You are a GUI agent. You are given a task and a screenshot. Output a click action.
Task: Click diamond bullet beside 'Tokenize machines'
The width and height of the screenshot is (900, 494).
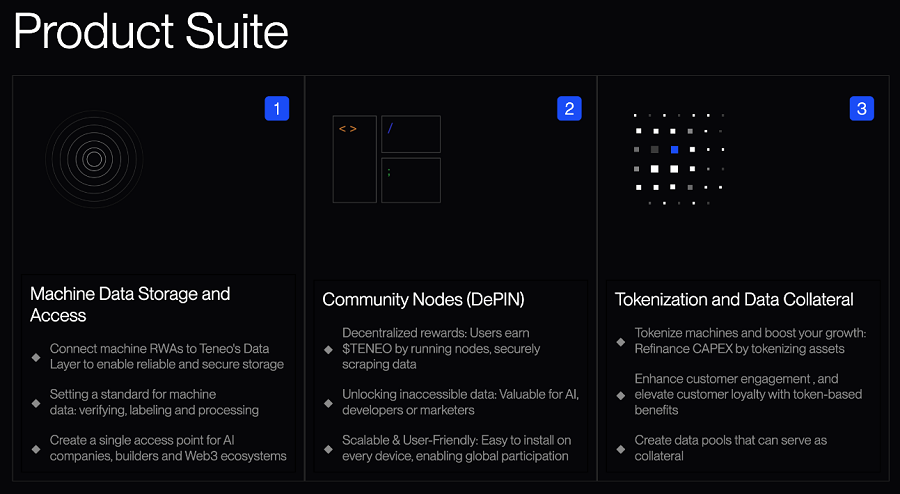pos(620,341)
